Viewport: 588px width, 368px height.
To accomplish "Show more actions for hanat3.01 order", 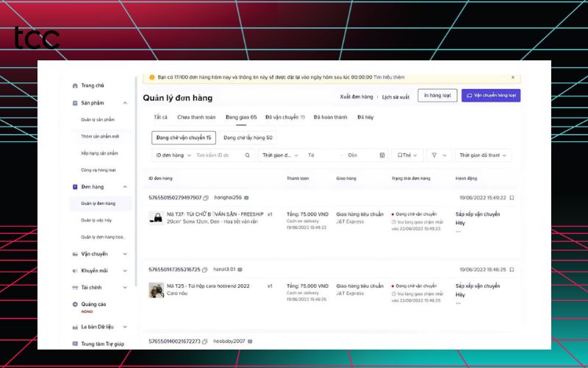I will click(458, 303).
